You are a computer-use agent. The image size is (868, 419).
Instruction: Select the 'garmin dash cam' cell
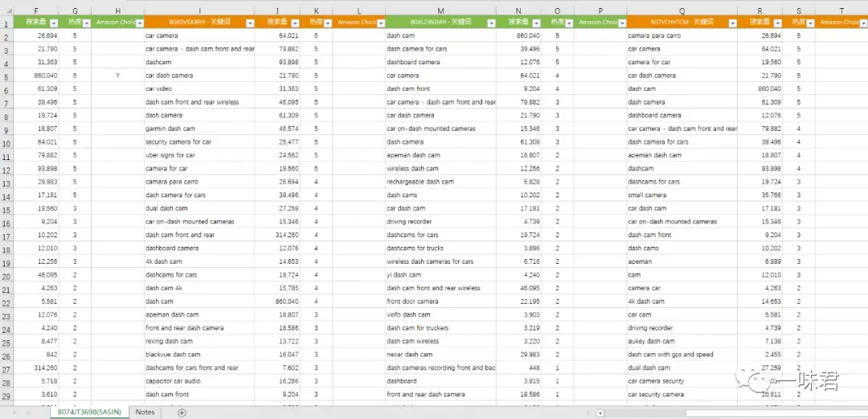click(x=199, y=129)
